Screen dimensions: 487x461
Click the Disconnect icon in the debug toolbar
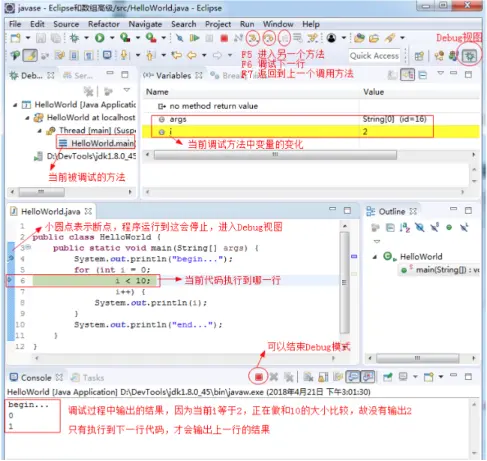coord(238,38)
